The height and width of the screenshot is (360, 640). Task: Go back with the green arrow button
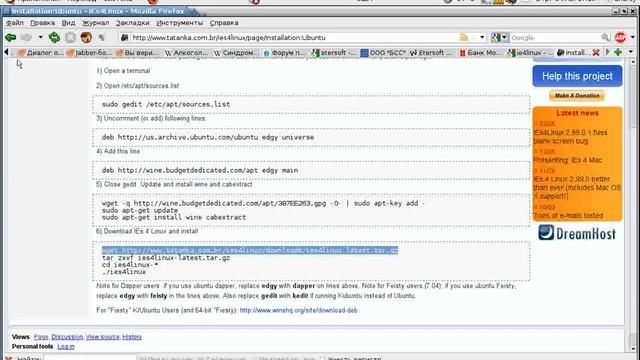(x=11, y=38)
